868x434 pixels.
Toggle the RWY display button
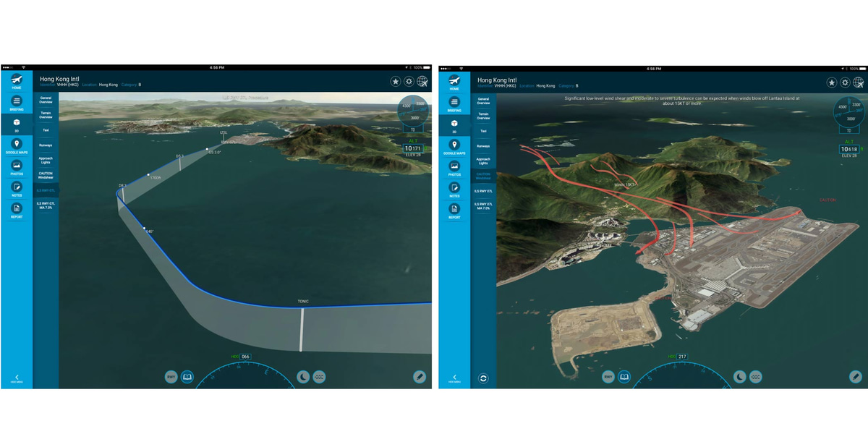coord(172,377)
